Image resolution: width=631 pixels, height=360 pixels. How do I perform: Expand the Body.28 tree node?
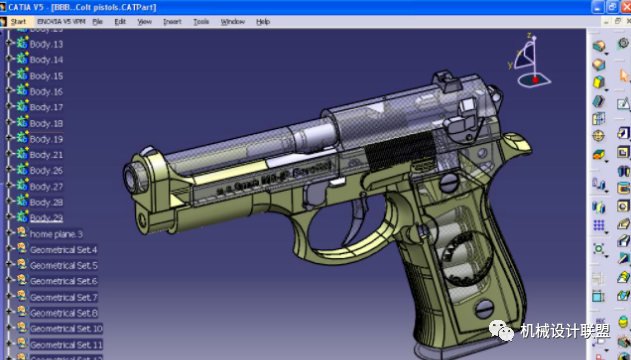[x=9, y=201]
